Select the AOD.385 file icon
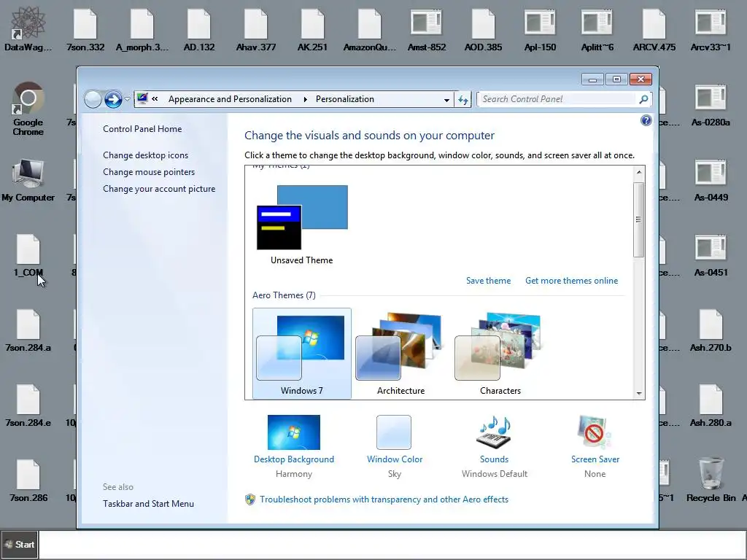Screen dimensions: 747x560 coord(483,28)
